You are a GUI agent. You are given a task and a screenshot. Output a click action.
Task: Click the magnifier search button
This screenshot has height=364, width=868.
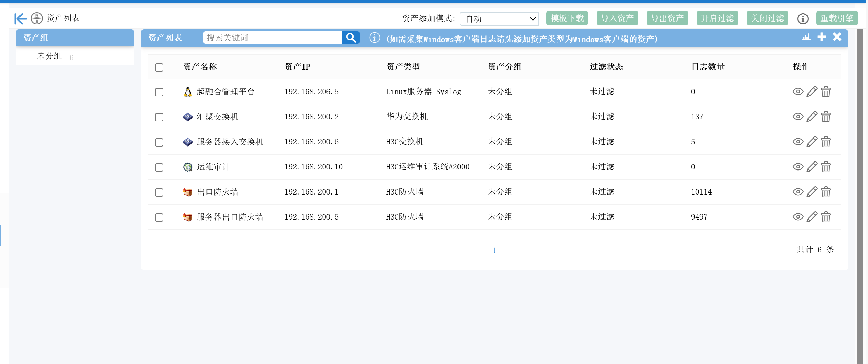pos(351,38)
